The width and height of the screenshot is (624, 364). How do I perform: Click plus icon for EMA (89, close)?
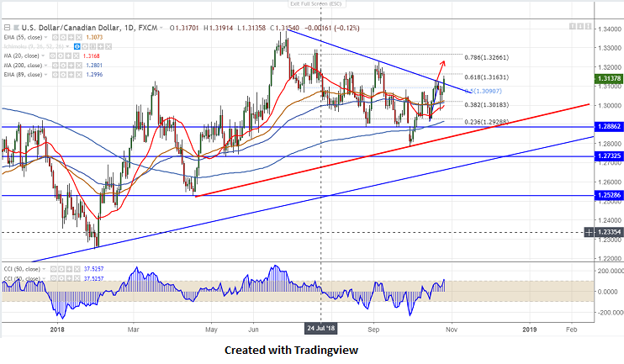coord(71,74)
